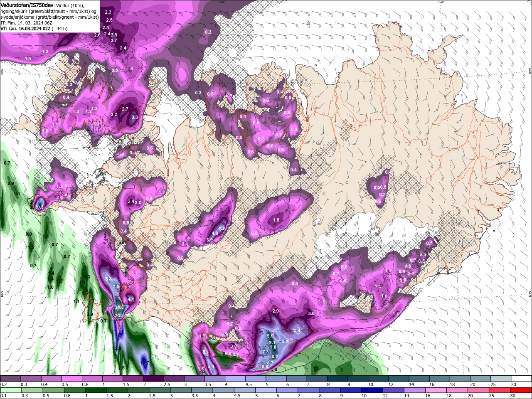Click the '20W' longitude label

coord(221,2)
